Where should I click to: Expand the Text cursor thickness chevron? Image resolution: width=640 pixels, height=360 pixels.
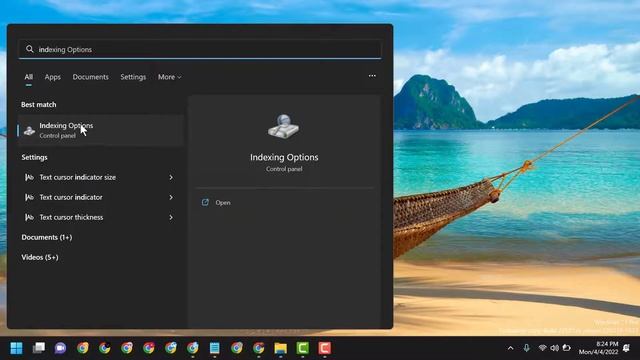171,217
